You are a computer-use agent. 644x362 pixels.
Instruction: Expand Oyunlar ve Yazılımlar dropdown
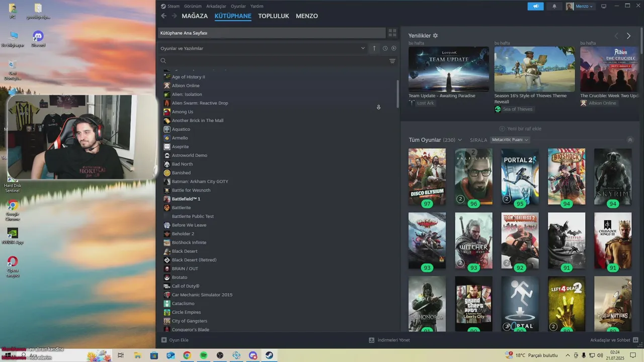tap(363, 48)
